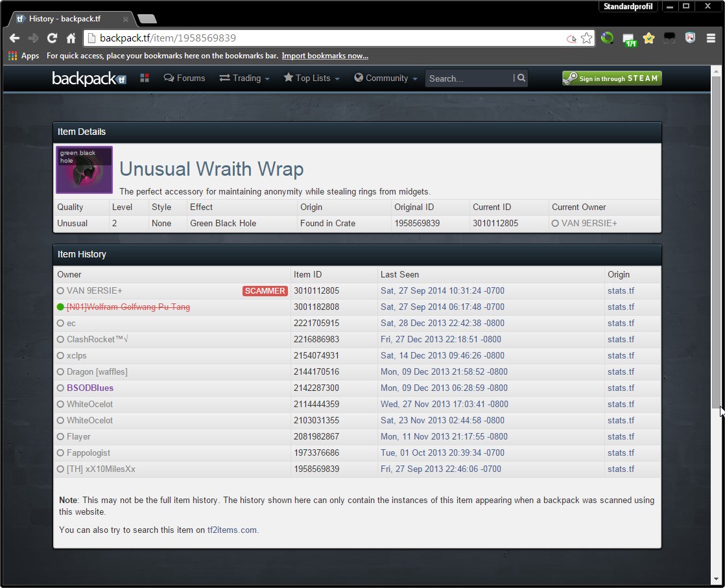Reload the page with the refresh icon

click(x=52, y=38)
